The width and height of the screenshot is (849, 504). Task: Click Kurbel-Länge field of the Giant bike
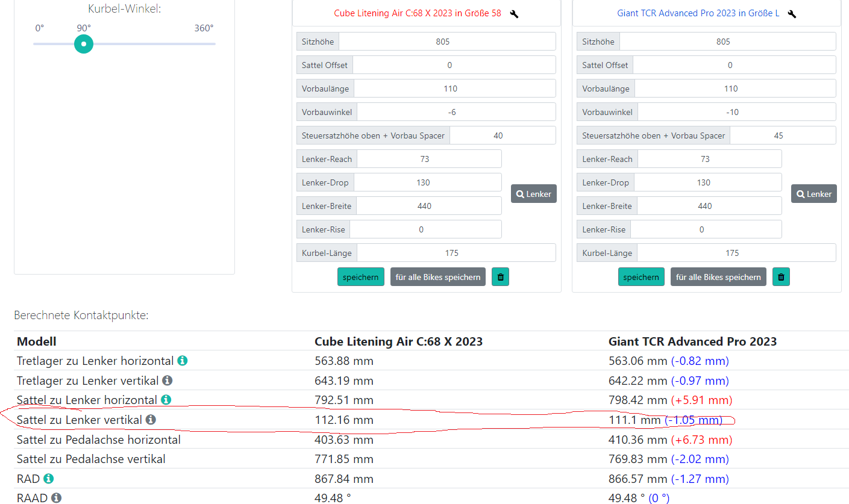(x=735, y=253)
